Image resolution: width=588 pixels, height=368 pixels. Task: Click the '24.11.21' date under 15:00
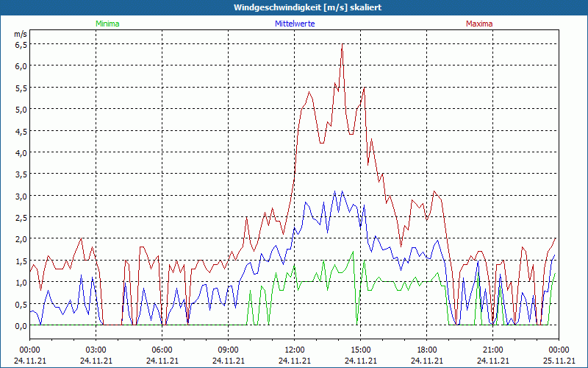[360, 361]
